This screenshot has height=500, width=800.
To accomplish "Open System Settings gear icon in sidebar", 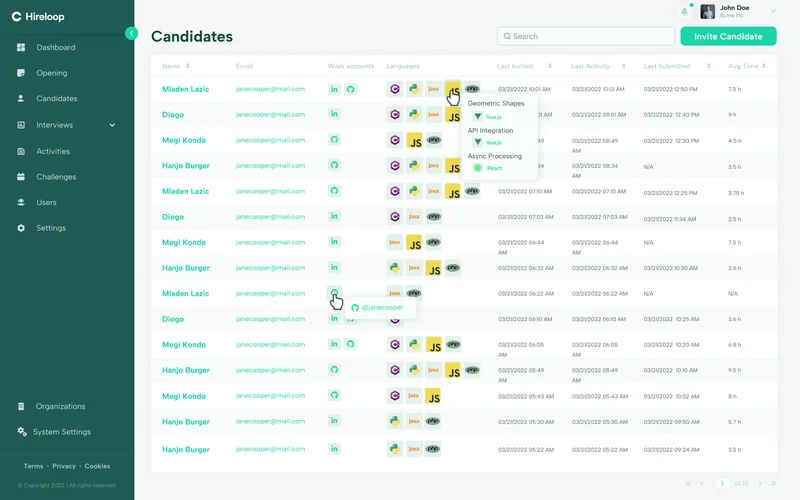I will tap(21, 432).
